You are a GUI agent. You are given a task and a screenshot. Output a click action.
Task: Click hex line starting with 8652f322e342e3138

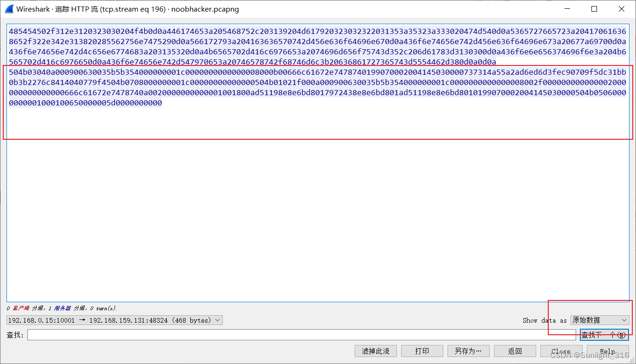pos(317,42)
